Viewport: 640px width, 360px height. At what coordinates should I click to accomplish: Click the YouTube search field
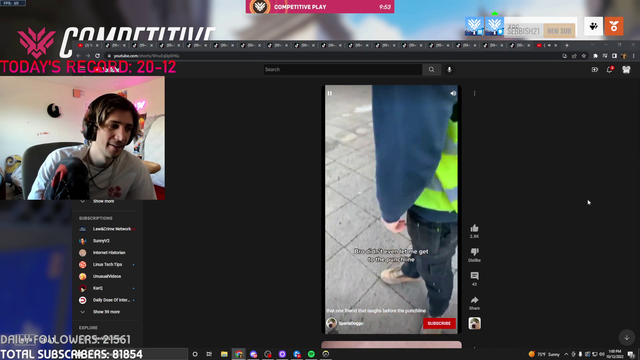[342, 69]
